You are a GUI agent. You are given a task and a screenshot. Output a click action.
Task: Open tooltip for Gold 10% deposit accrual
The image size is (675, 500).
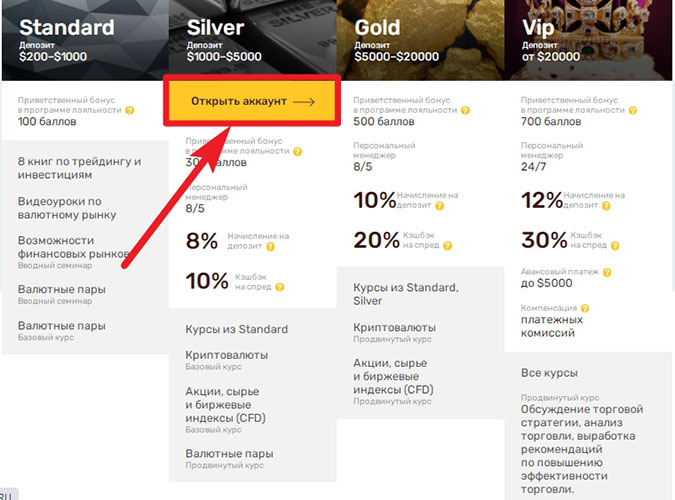(439, 206)
